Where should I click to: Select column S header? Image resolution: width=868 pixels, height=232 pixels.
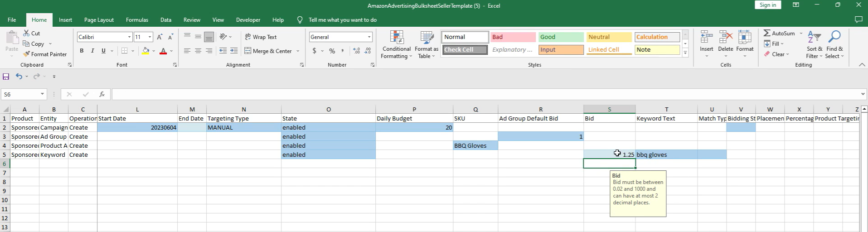(x=609, y=109)
